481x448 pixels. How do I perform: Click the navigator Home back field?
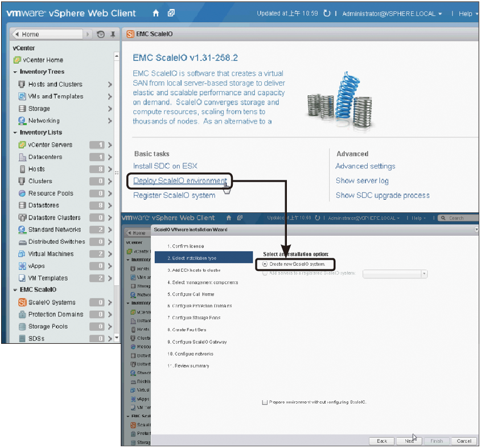coord(48,34)
